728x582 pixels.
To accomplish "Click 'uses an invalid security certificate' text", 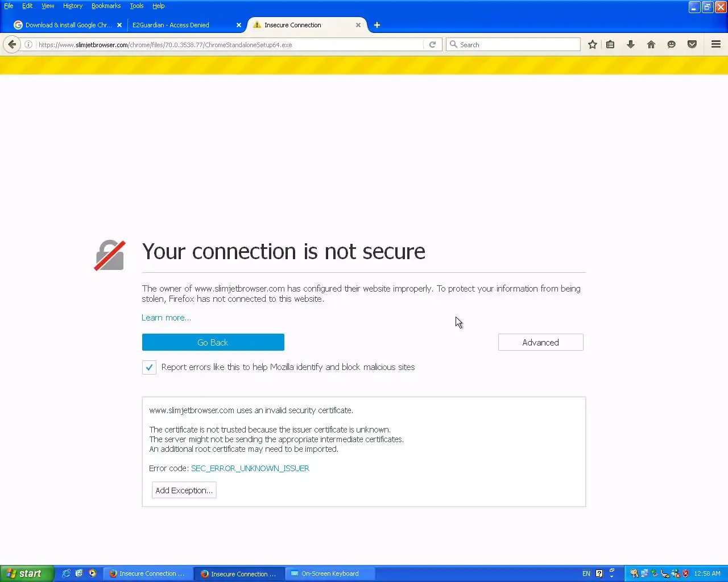I will [295, 410].
